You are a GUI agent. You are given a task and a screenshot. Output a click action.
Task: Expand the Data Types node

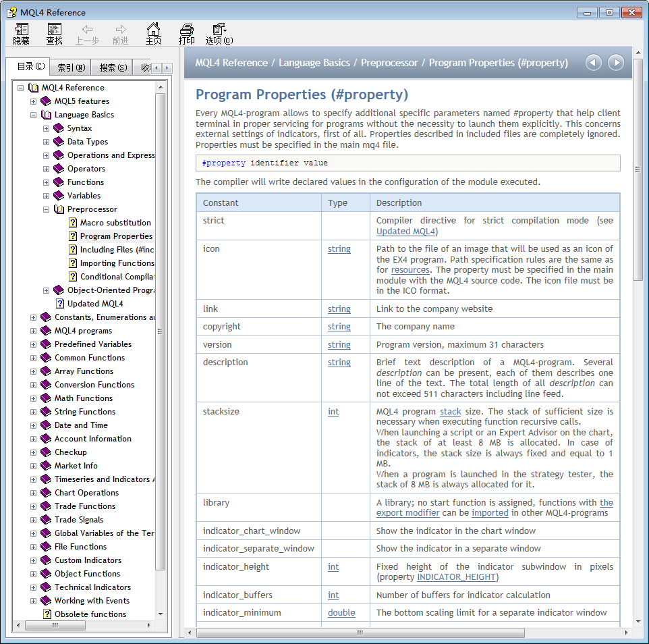[x=47, y=142]
